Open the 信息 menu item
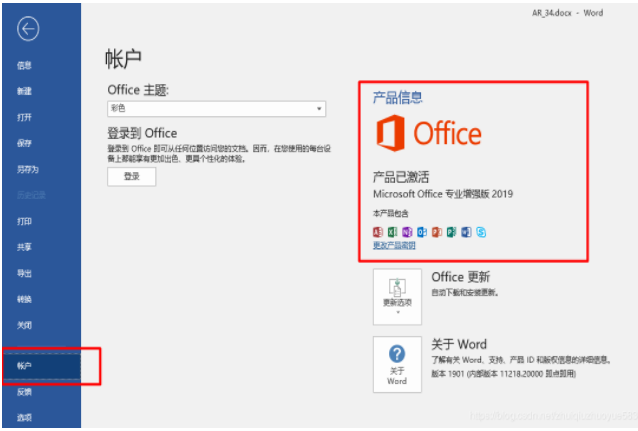 click(24, 65)
